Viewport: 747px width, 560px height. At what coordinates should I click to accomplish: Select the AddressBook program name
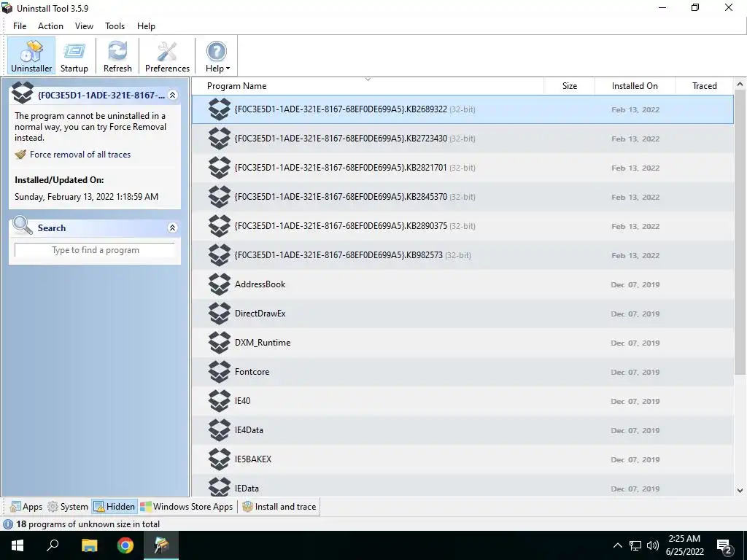[260, 284]
